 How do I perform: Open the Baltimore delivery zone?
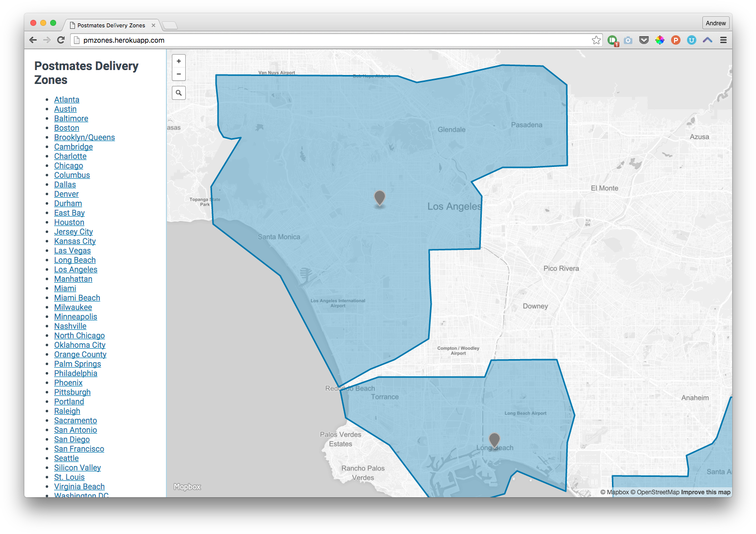[x=71, y=119]
